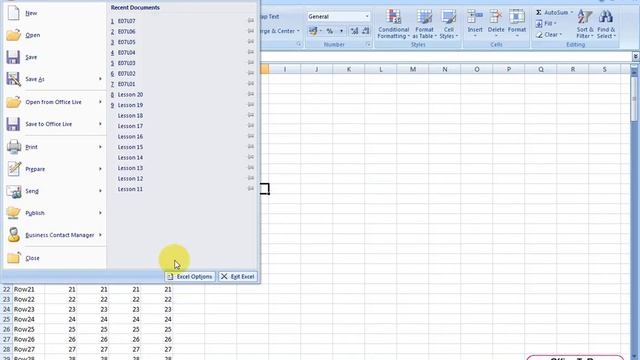Viewport: 640px width, 360px height.
Task: Expand the Prepare submenu arrow
Action: pos(100,169)
